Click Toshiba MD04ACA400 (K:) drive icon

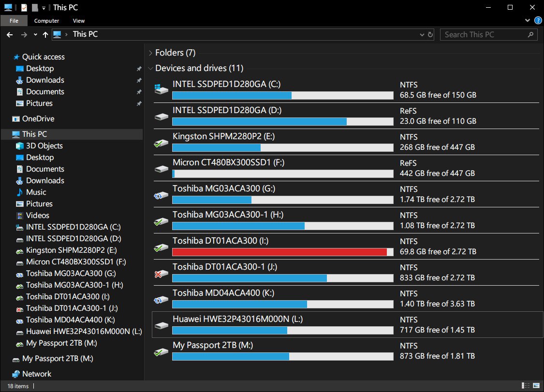pos(162,299)
